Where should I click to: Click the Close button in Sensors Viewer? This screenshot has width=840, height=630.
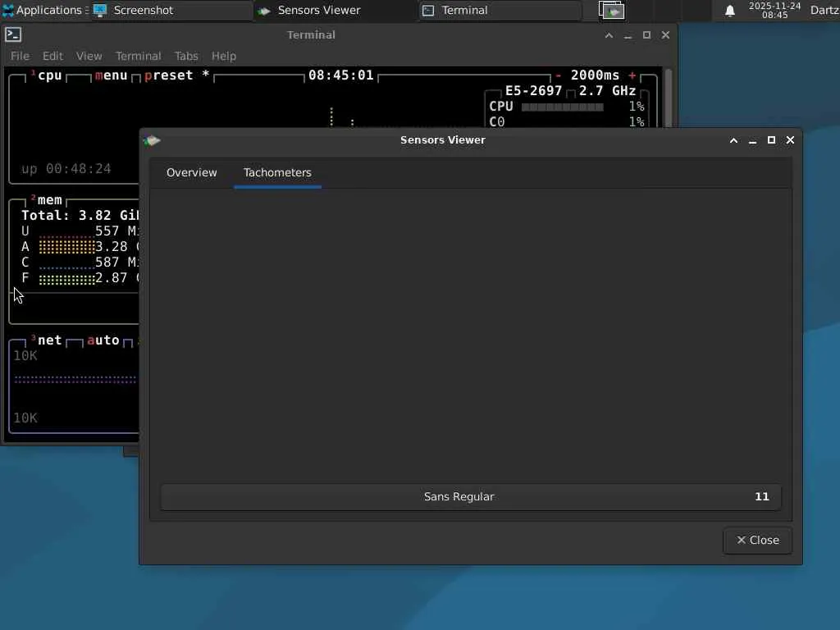757,540
